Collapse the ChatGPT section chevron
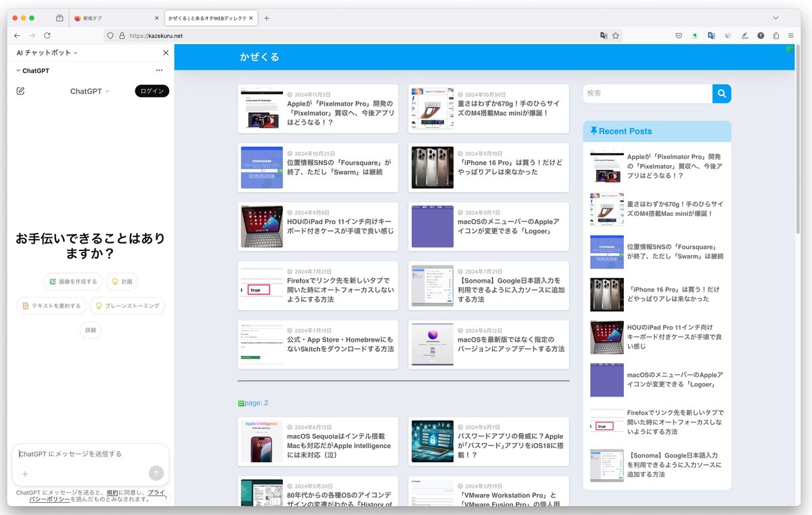The image size is (812, 515). [18, 70]
